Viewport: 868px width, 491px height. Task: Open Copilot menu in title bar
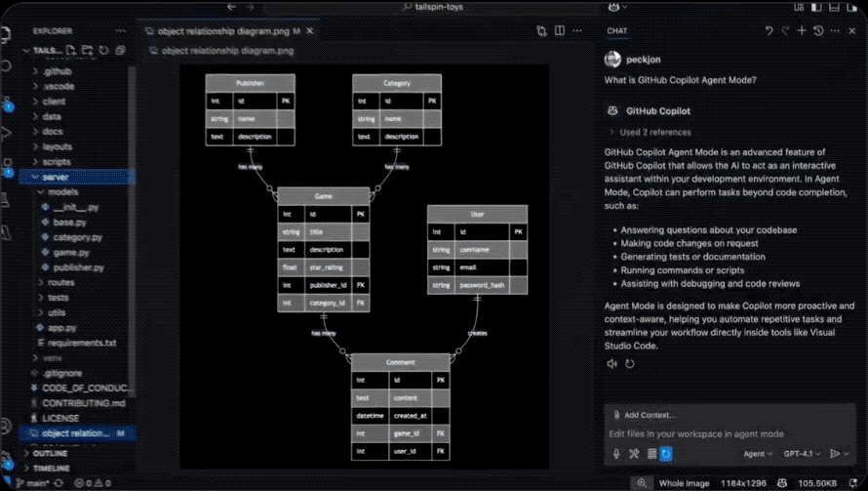coord(616,7)
